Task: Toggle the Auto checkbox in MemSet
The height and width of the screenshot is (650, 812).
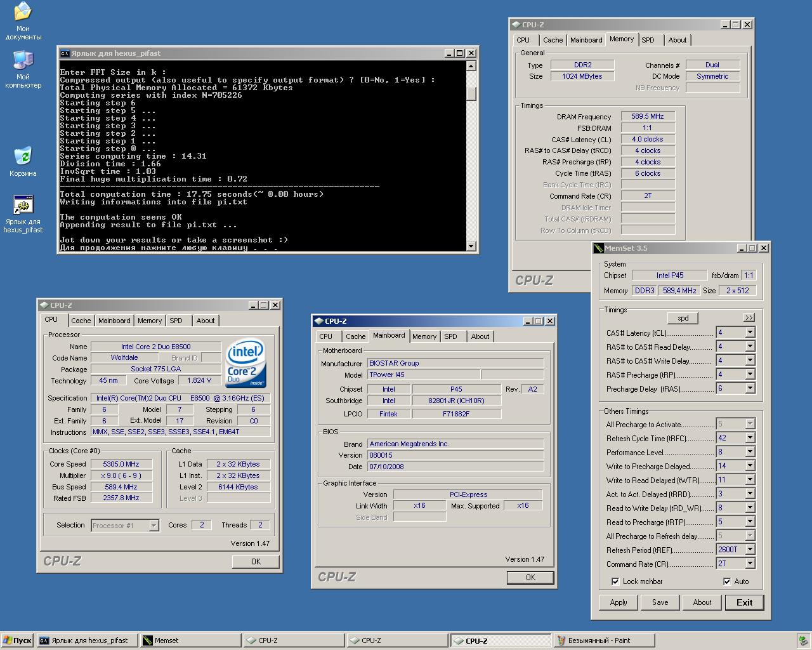Action: pyautogui.click(x=727, y=581)
